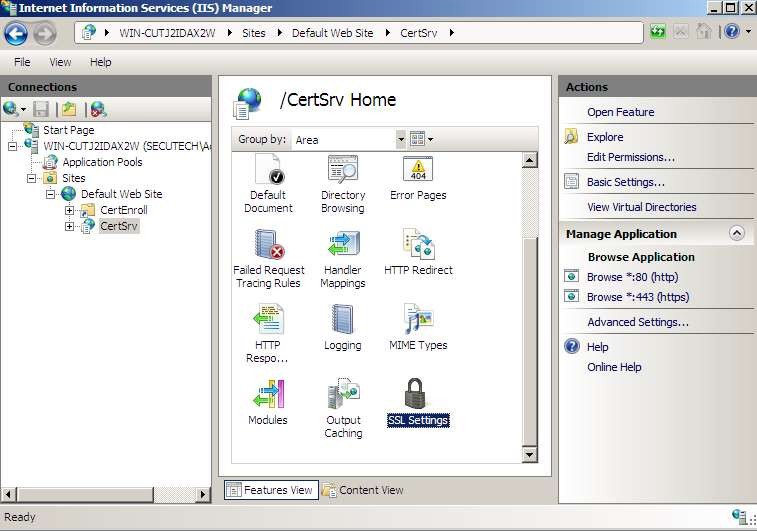Click Default Web Site in address breadcrumb
Viewport: 757px width, 531px height.
coord(333,33)
